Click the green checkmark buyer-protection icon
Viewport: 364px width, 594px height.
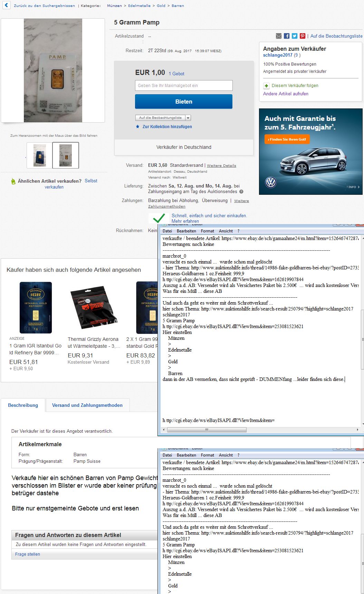pos(159,218)
